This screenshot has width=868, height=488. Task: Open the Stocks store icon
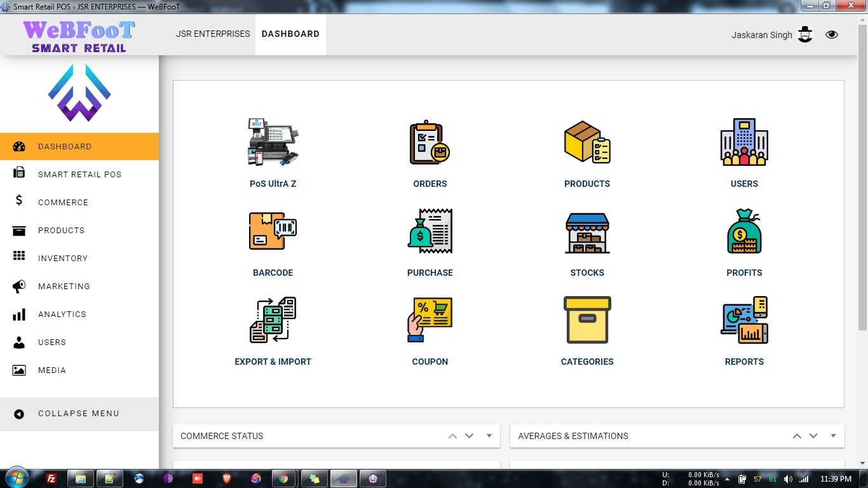[x=587, y=233]
